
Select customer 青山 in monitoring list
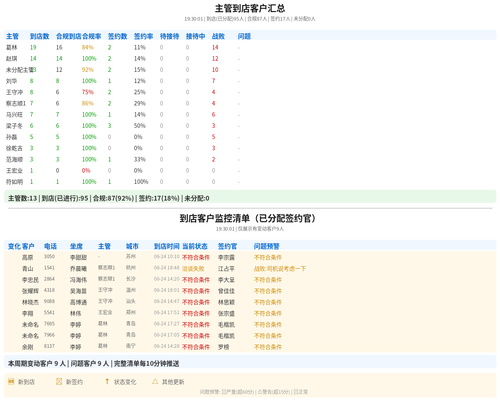pos(28,268)
